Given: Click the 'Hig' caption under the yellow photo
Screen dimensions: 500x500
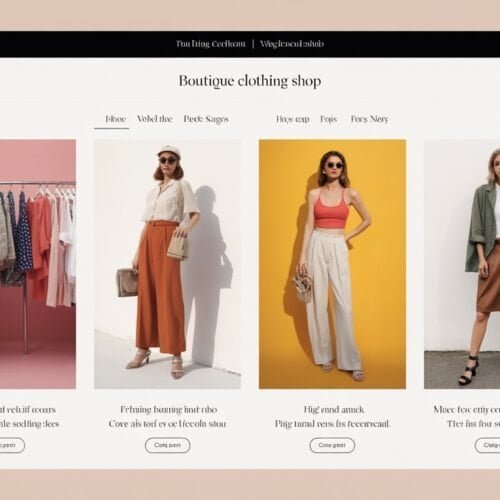Looking at the screenshot, I should (334, 409).
